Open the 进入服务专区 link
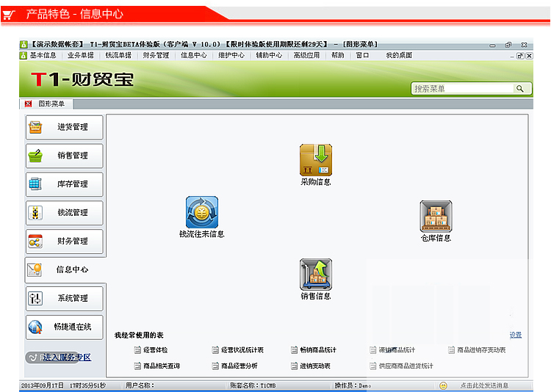The image size is (551, 392). coord(67,357)
